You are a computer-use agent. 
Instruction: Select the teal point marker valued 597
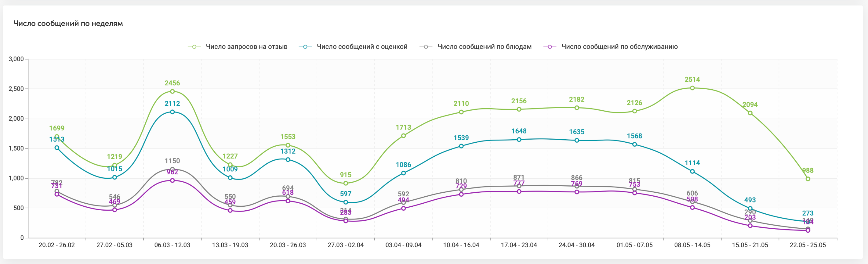346,202
